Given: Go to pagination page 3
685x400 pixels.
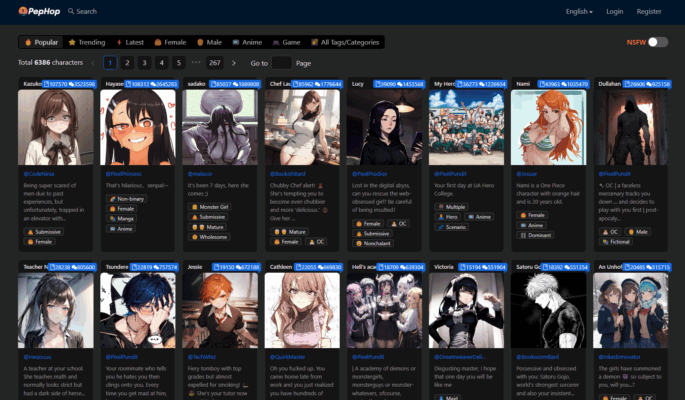Looking at the screenshot, I should 143,62.
